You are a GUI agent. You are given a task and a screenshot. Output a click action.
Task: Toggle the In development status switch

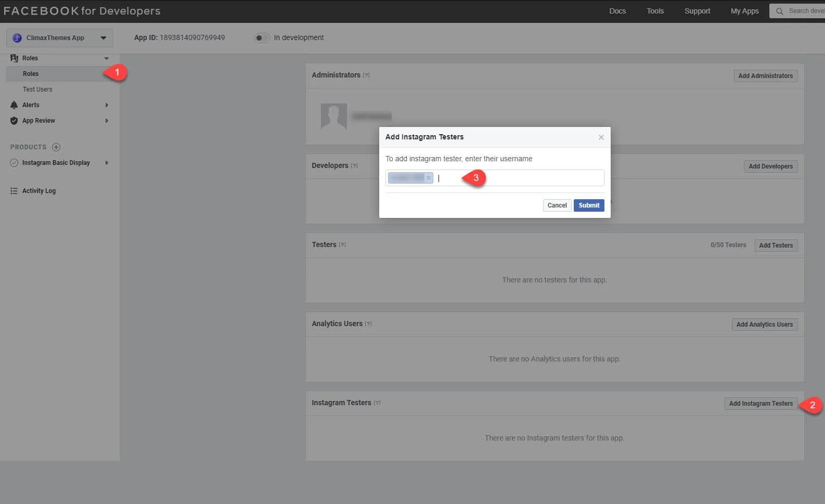(262, 37)
